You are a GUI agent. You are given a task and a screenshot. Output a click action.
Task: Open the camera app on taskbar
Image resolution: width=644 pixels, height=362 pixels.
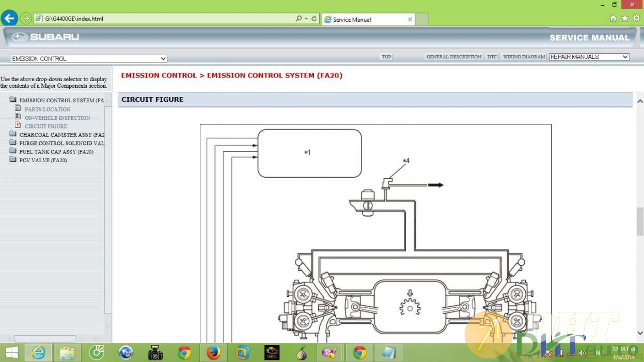tap(155, 353)
